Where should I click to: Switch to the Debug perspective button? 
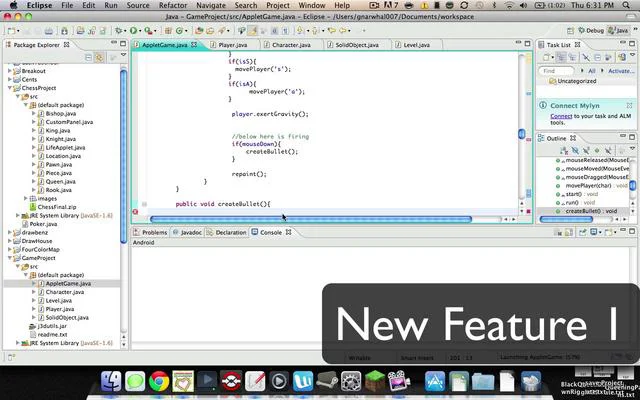(x=591, y=31)
